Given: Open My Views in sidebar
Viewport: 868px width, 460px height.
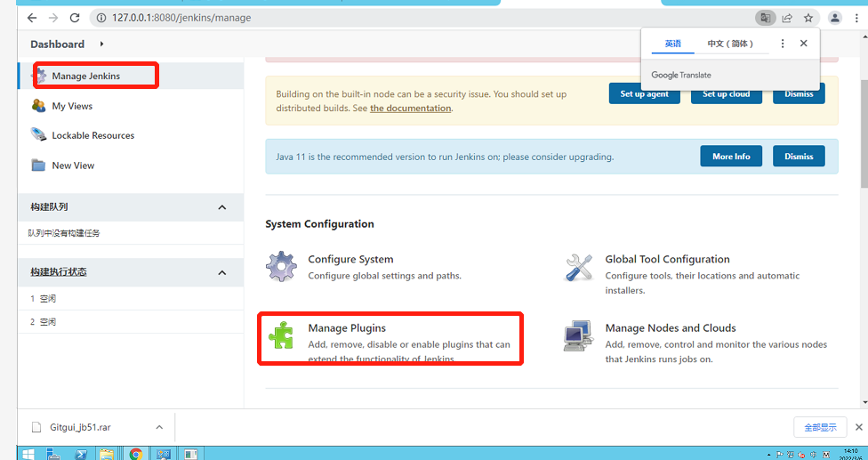Looking at the screenshot, I should tap(72, 106).
